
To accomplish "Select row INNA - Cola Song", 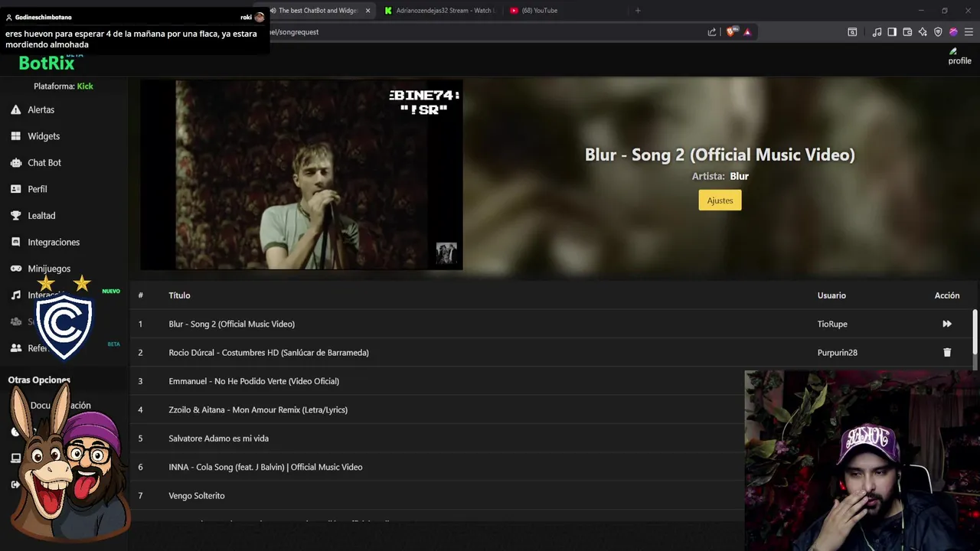I will pos(437,467).
